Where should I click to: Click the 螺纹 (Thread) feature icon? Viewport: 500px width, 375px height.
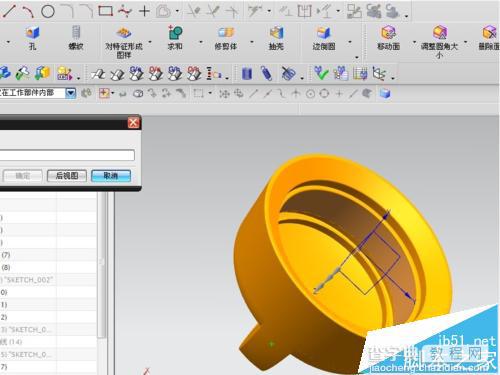tap(76, 33)
